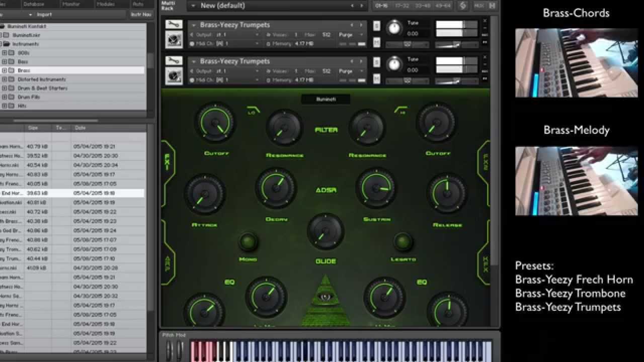This screenshot has width=644, height=362.
Task: Open the FX1 side panel
Action: pyautogui.click(x=168, y=162)
